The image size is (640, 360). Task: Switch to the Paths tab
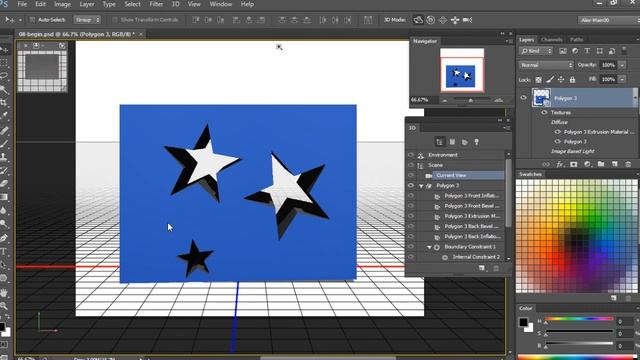(577, 40)
